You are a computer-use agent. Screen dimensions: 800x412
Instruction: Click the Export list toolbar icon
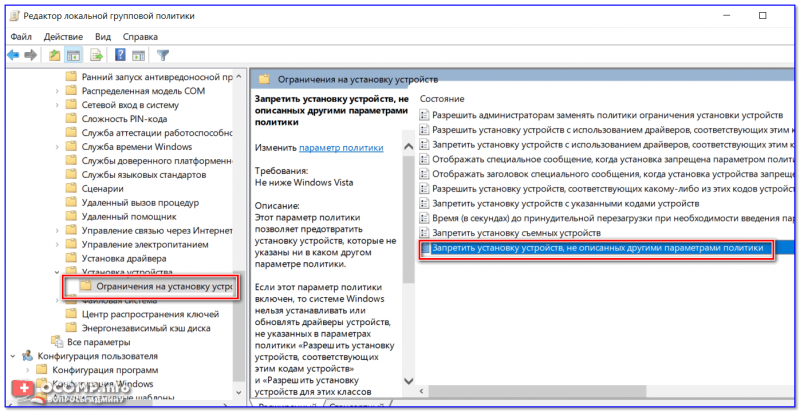[x=96, y=55]
